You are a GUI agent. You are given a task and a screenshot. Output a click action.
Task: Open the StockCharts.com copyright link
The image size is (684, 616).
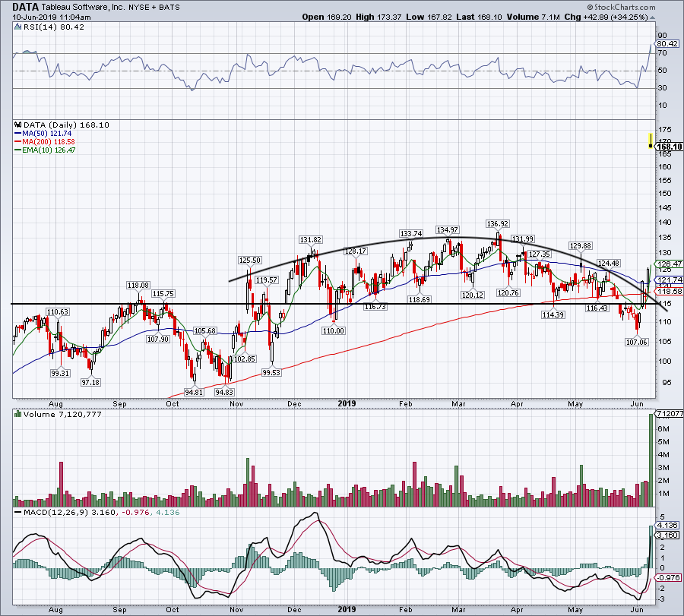(x=621, y=7)
